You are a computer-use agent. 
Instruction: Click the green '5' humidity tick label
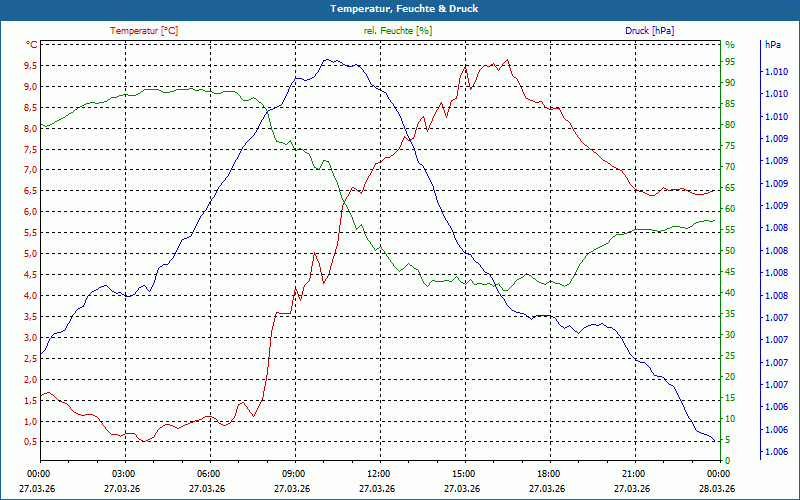click(x=728, y=440)
